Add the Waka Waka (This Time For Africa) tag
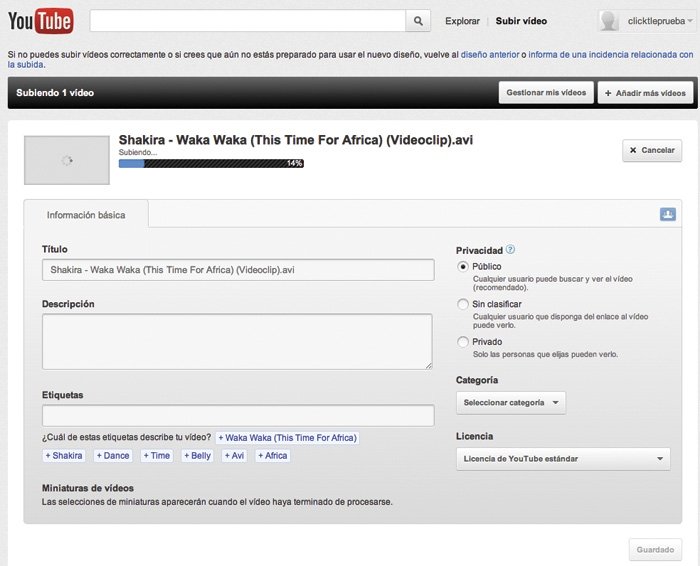Viewport: 700px width, 566px height. coord(288,438)
